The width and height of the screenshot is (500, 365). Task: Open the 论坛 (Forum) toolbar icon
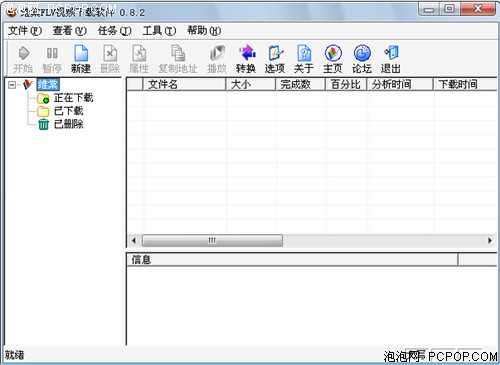(362, 59)
